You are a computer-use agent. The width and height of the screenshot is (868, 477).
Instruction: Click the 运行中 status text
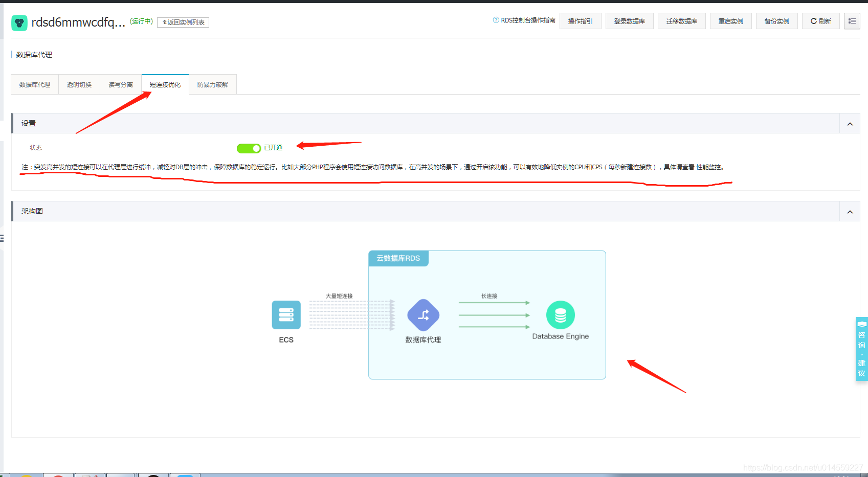coord(141,21)
